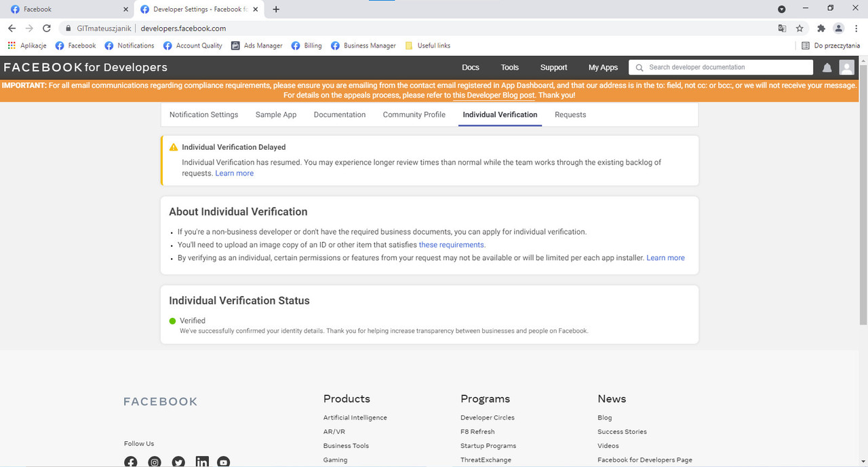The width and height of the screenshot is (868, 467).
Task: Open Artificial Intelligence footer link
Action: (355, 418)
